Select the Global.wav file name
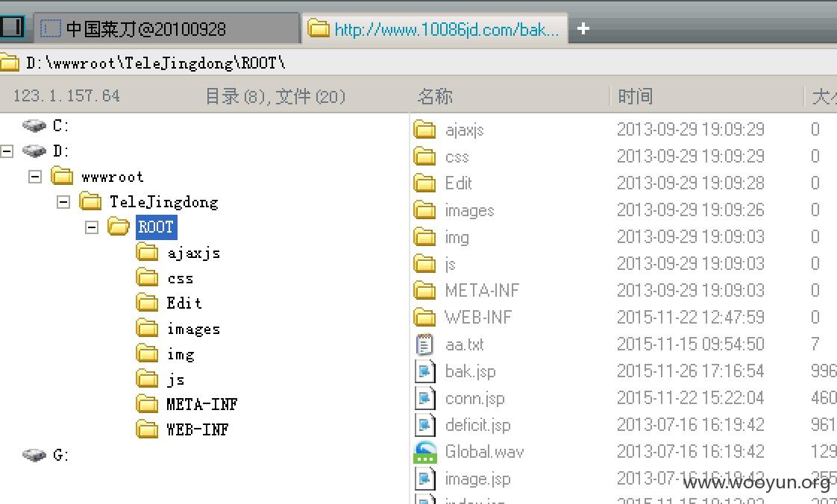 pos(485,453)
